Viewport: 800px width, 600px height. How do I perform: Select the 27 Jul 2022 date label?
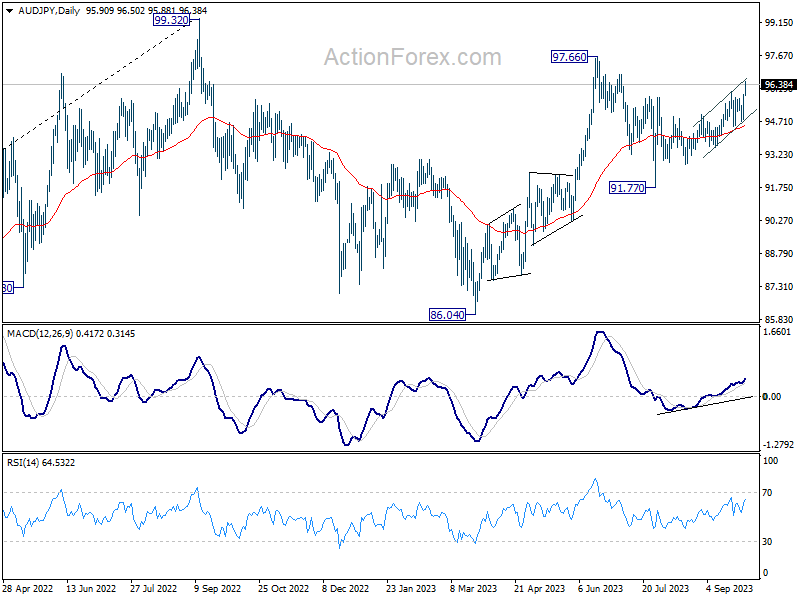pos(153,589)
